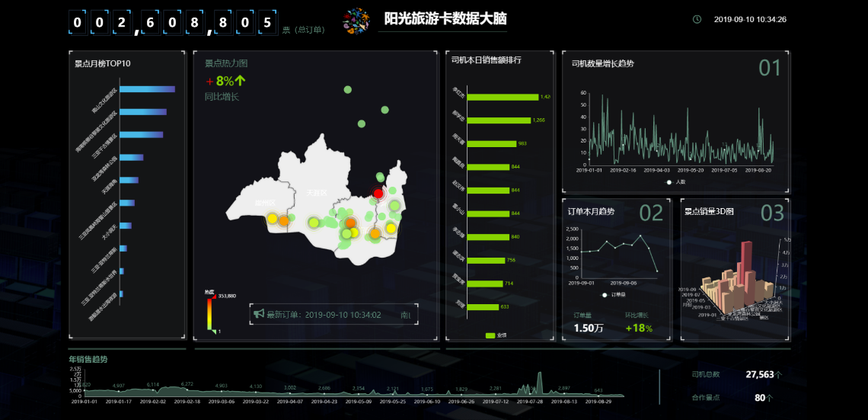The image size is (868, 420).
Task: Click the clock icon beside the timestamp
Action: pos(697,19)
